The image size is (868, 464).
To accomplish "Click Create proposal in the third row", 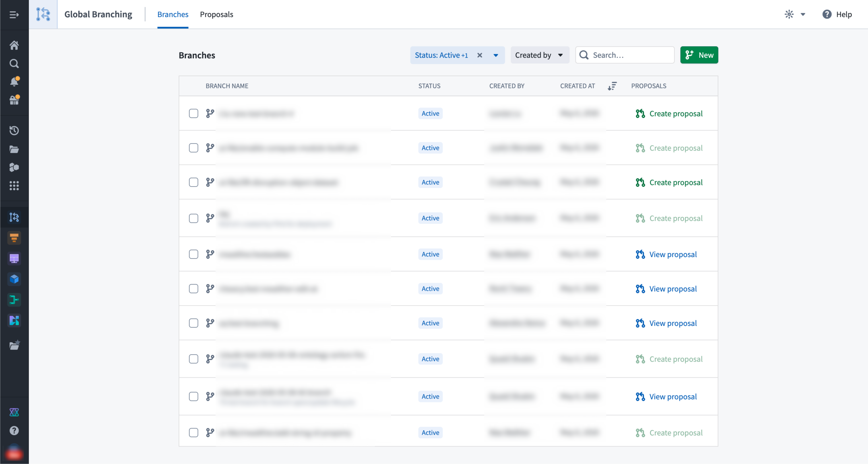I will click(669, 182).
